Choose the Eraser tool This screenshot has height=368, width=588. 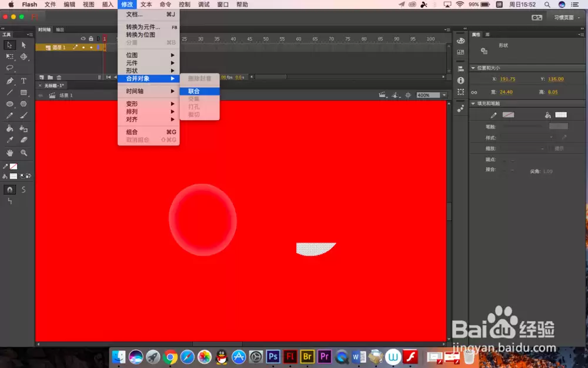(24, 140)
